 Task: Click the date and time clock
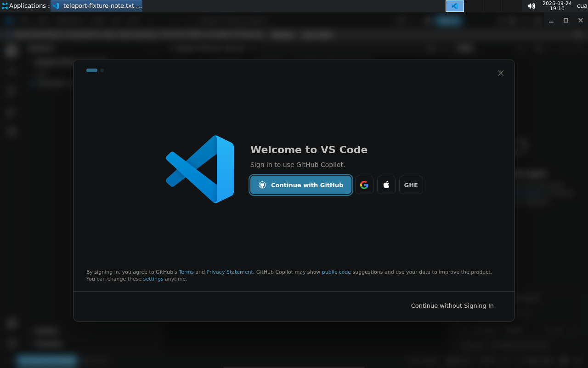557,6
